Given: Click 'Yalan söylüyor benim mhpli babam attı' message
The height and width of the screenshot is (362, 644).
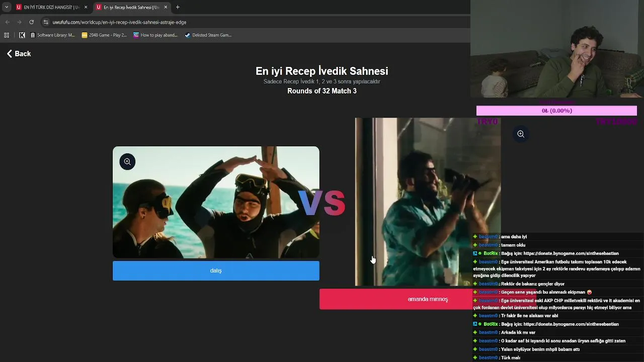Looking at the screenshot, I should (x=540, y=349).
